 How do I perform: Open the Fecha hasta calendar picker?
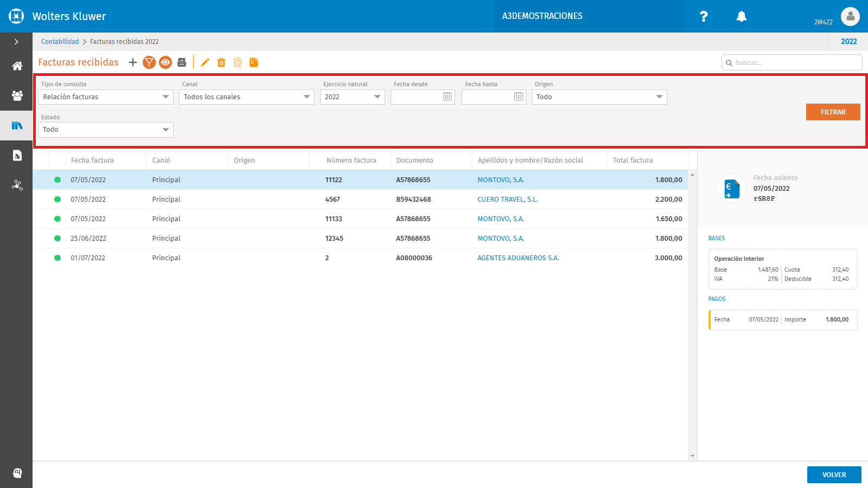(519, 97)
